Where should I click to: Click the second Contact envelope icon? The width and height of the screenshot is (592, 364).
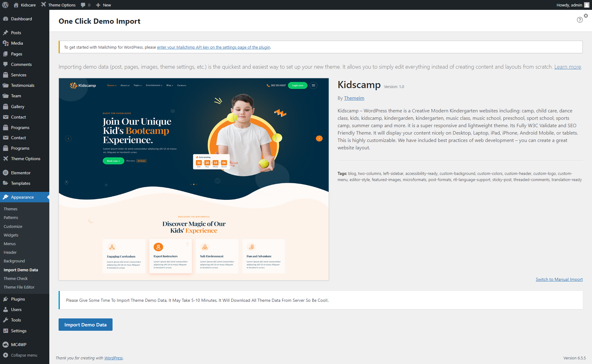coord(6,138)
